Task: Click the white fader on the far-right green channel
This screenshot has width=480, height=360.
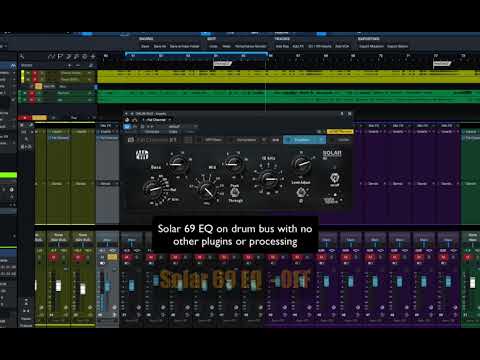Action: [473, 283]
